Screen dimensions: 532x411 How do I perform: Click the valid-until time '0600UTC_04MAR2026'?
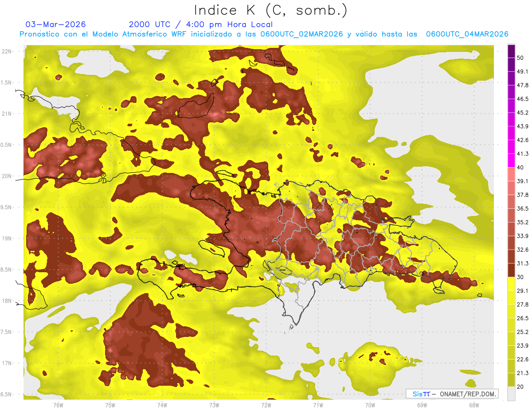[x=467, y=34]
